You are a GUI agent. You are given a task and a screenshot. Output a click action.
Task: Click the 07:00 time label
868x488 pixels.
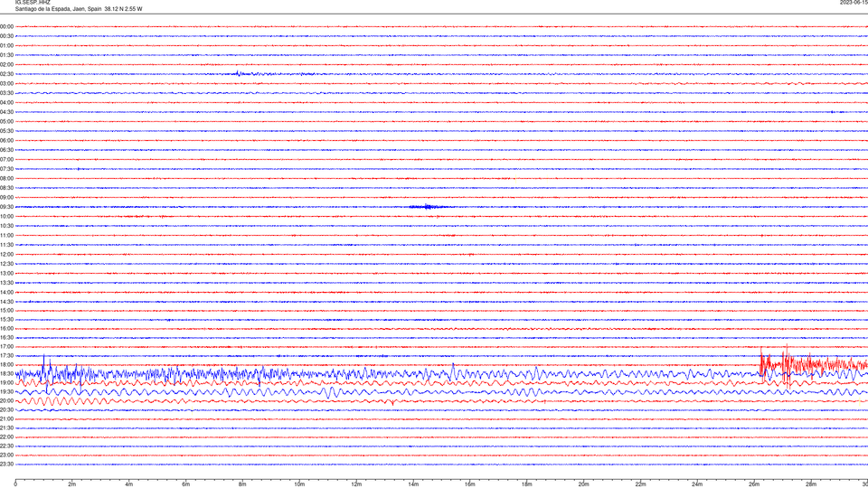click(x=6, y=159)
